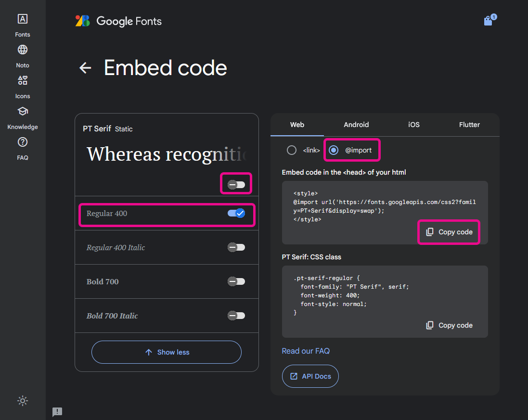This screenshot has height=420, width=528.
Task: Open the Icons section in sidebar
Action: pos(23,87)
